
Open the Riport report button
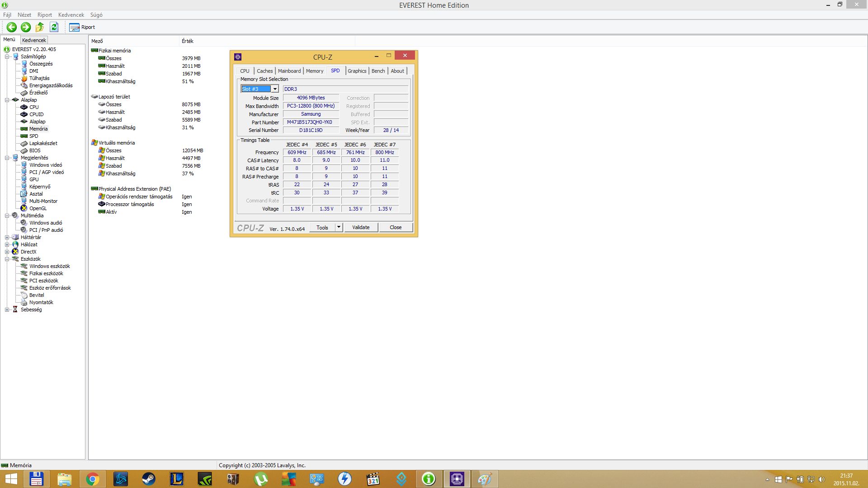82,27
